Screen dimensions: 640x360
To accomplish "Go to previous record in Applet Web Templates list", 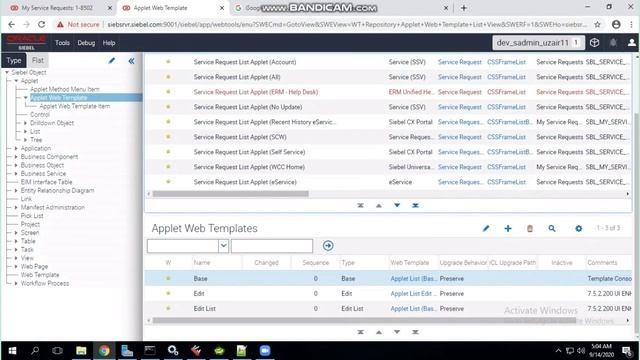I will (379, 332).
